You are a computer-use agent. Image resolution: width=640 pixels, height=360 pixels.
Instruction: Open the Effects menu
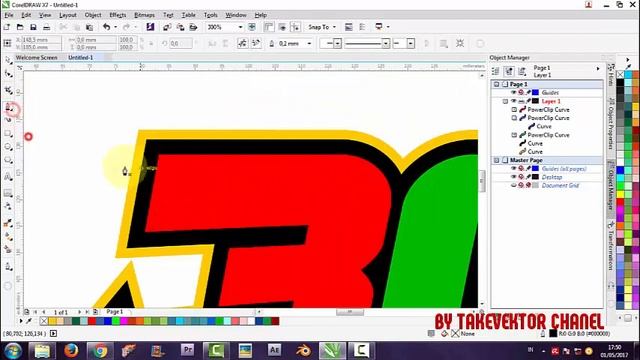pyautogui.click(x=118, y=15)
